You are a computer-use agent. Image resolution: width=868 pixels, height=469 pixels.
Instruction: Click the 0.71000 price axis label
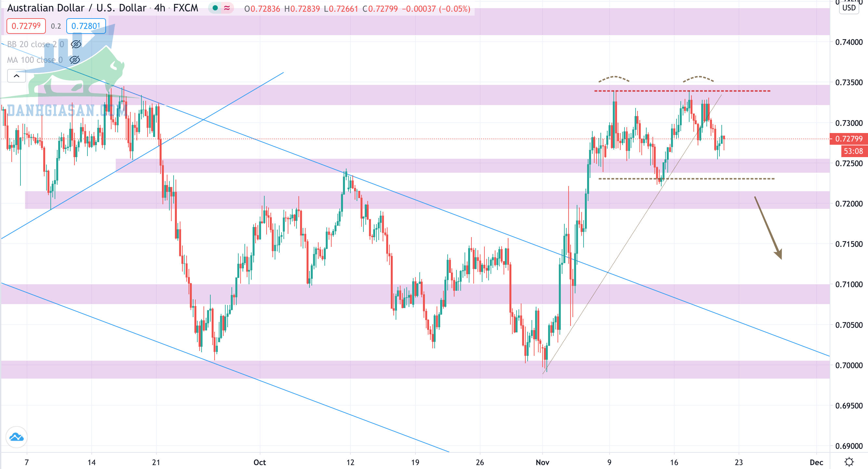click(x=849, y=284)
